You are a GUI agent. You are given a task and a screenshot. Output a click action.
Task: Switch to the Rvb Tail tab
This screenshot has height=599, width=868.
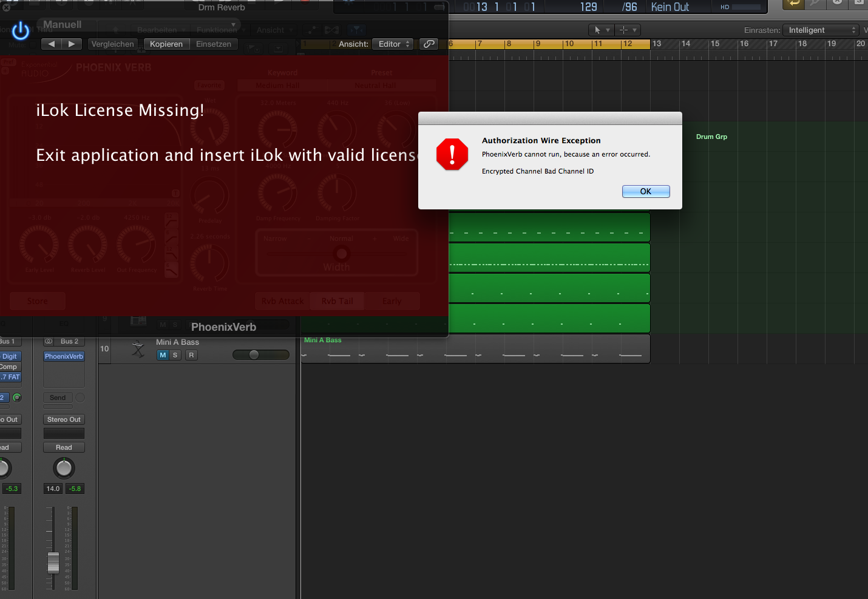click(x=337, y=301)
